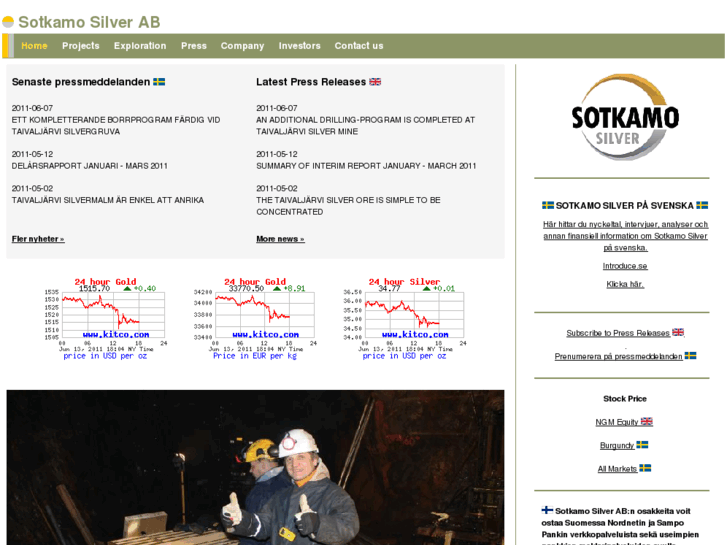Click Swedish flag beside Prenumerera på pressmeddelanden
Viewport: 727px width, 545px height.
[690, 356]
